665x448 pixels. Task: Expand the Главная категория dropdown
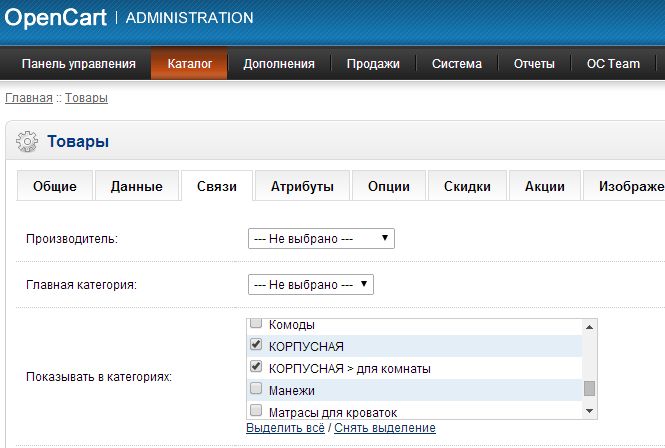click(x=311, y=285)
